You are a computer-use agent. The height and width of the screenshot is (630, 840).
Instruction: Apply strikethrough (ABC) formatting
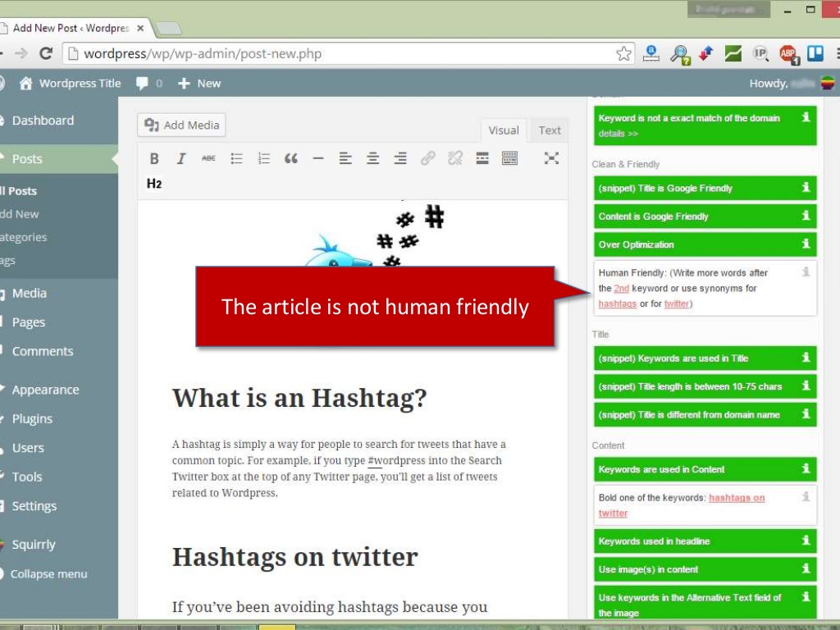208,158
